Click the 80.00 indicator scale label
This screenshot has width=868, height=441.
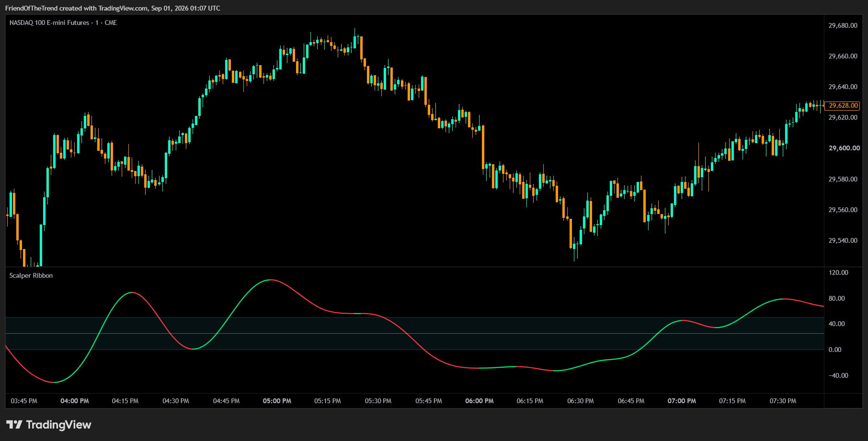(x=837, y=298)
